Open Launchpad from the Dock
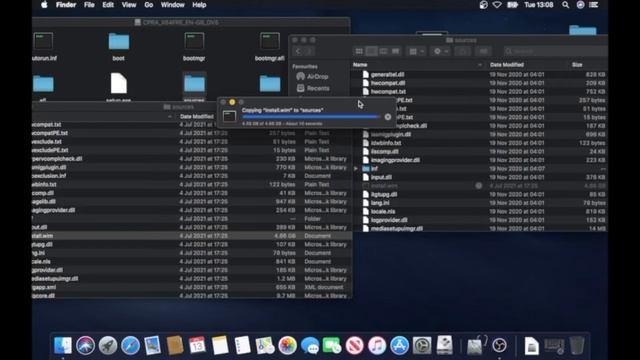Screen dimensions: 640x360 pos(108,345)
